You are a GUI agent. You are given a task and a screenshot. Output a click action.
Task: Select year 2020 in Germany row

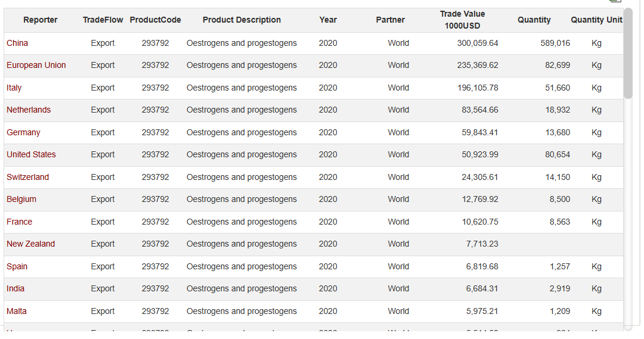328,133
